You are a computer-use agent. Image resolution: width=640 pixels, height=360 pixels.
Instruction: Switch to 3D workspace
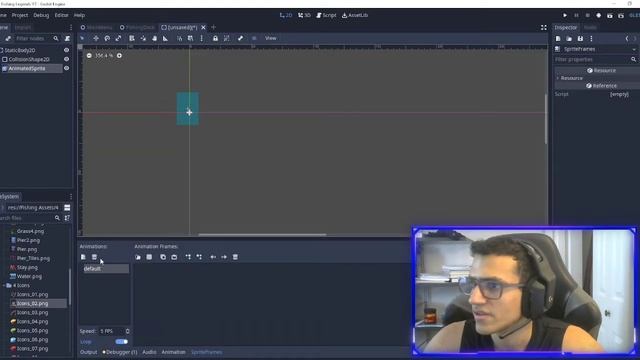pos(304,15)
